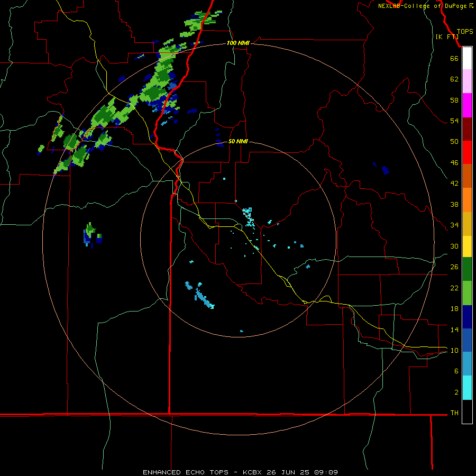Click the legend value 46
The image size is (476, 476).
click(x=454, y=163)
